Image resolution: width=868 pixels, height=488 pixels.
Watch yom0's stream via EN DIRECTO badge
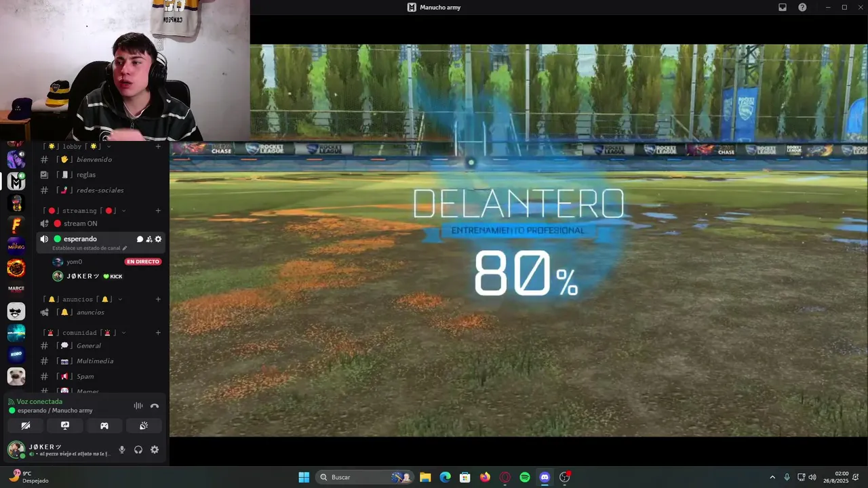[142, 262]
